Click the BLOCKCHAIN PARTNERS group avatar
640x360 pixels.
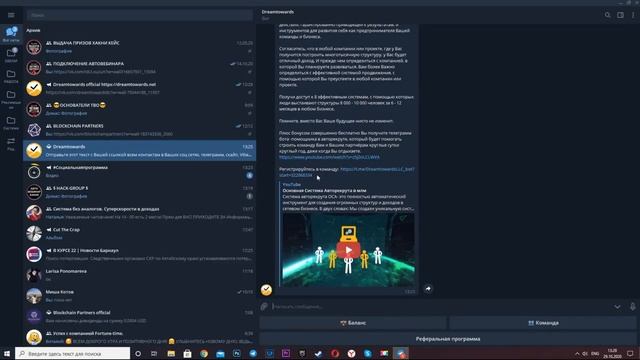tap(34, 130)
